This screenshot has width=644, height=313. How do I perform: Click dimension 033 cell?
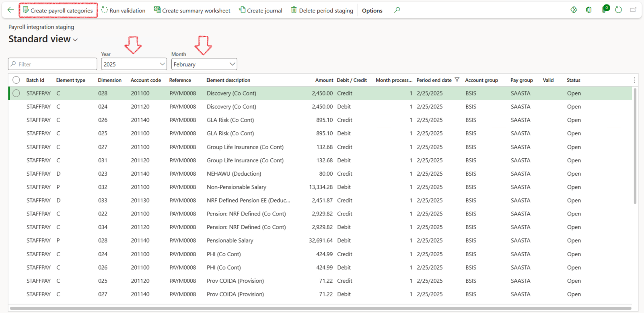(103, 200)
